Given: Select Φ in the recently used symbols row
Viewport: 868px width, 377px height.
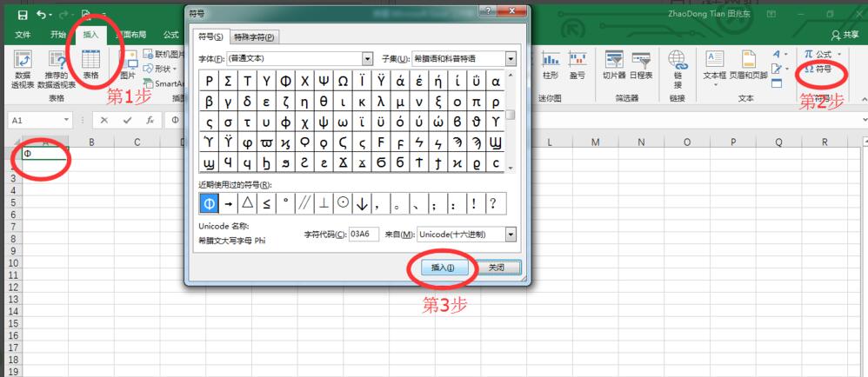Looking at the screenshot, I should point(209,203).
